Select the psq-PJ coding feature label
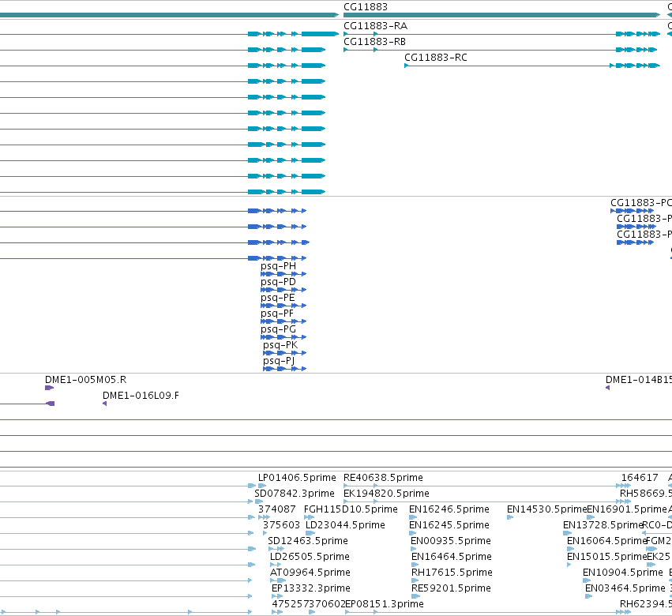This screenshot has height=616, width=672. click(279, 361)
